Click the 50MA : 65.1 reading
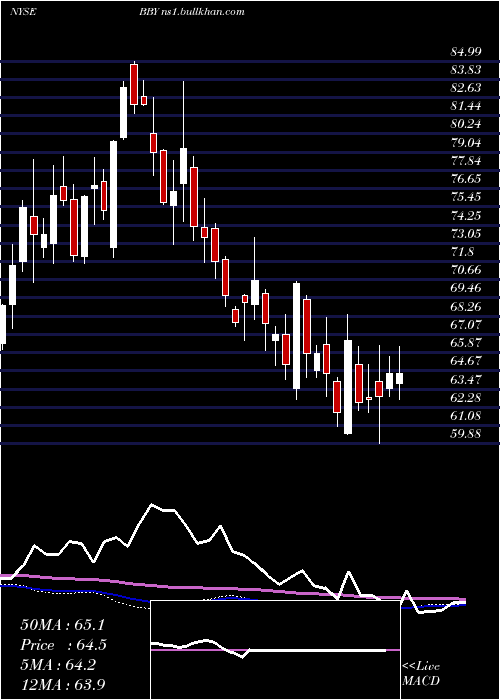 pos(62,625)
